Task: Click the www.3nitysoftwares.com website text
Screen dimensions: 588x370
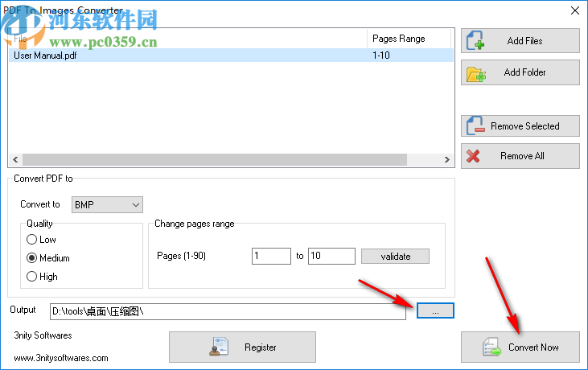Action: coord(61,358)
